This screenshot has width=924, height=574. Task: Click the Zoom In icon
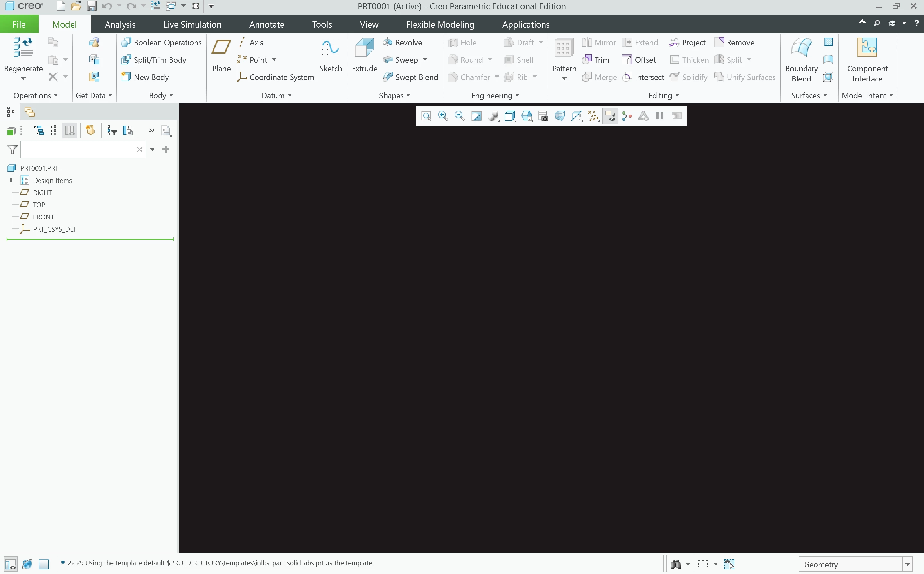(x=443, y=116)
